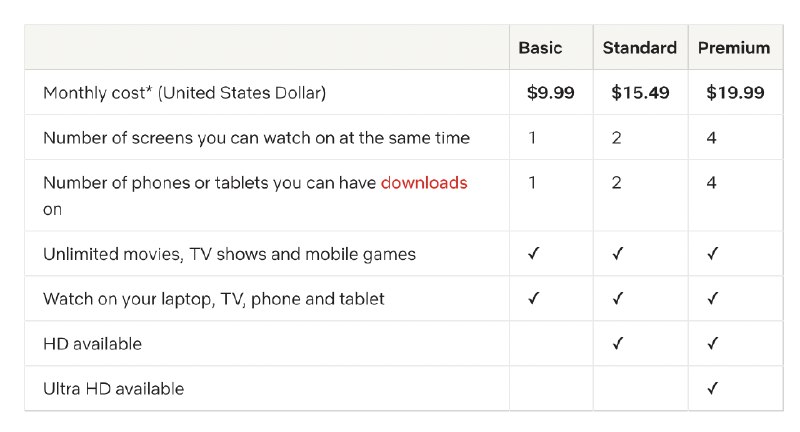
Task: Click the Premium checkmark for Unlimited movies
Action: pyautogui.click(x=712, y=254)
